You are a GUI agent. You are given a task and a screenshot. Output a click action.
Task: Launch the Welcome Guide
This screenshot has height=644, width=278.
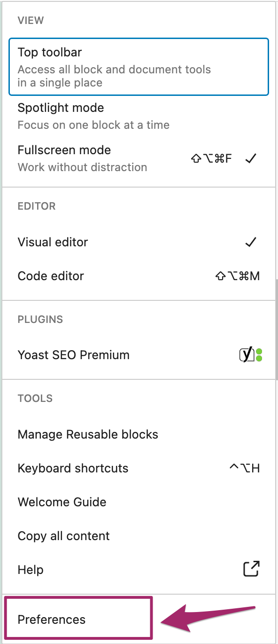point(139,502)
